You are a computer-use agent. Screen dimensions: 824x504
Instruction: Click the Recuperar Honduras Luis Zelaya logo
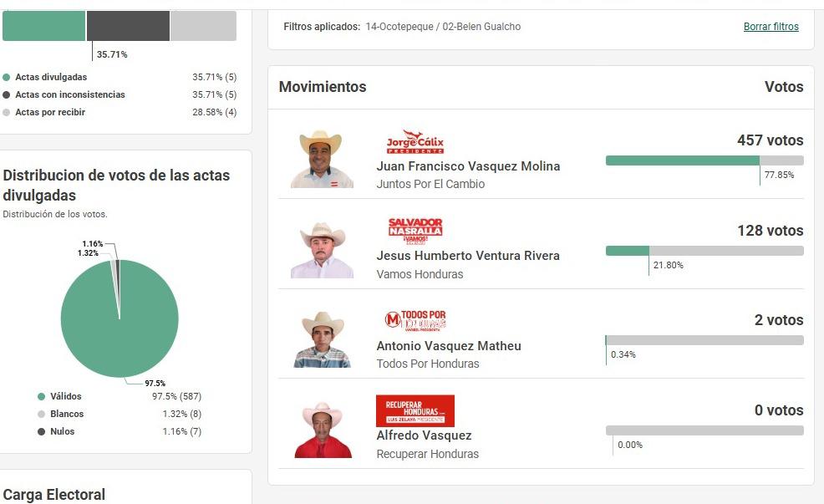click(414, 410)
